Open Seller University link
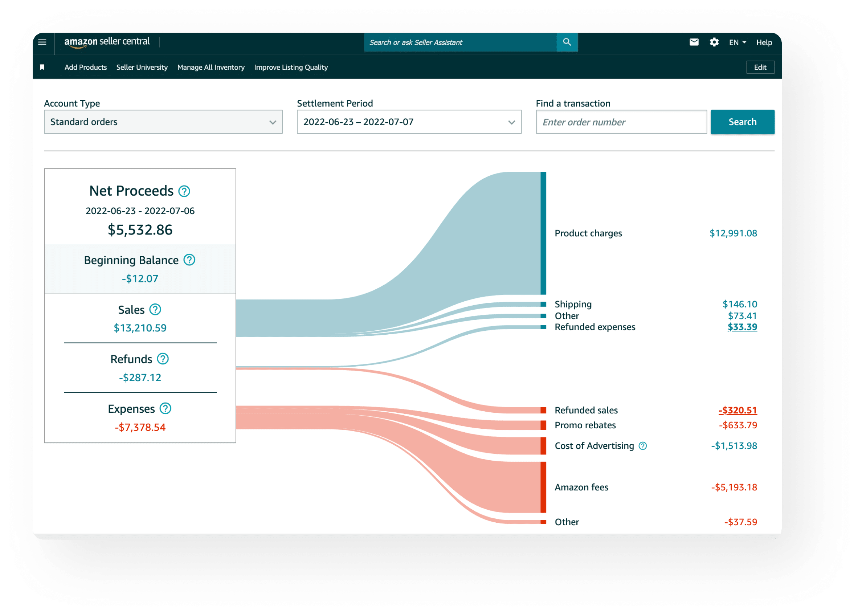The height and width of the screenshot is (616, 858). pyautogui.click(x=142, y=67)
